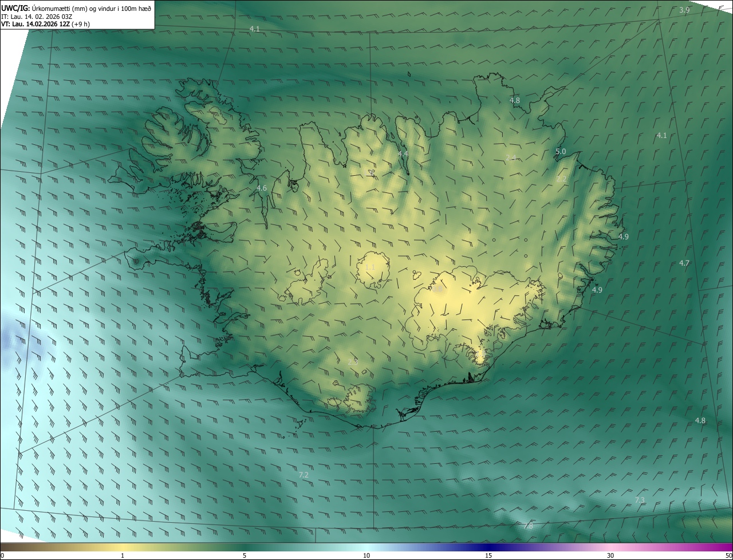Click the color scale tick labeled 30

coord(610,555)
